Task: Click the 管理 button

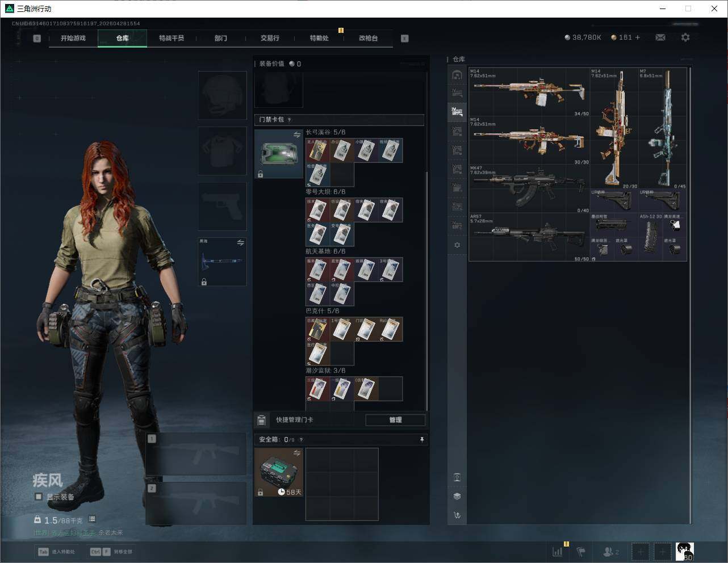Action: click(x=395, y=420)
